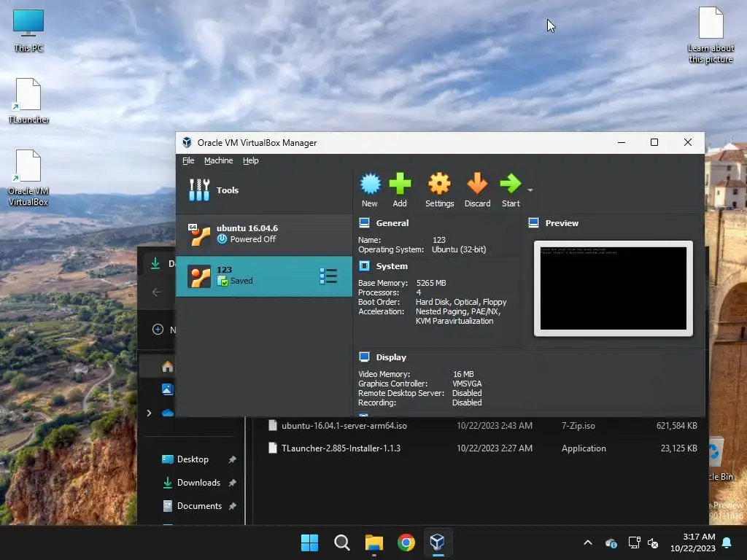Click muted volume icon in system tray
The width and height of the screenshot is (747, 560).
point(653,542)
